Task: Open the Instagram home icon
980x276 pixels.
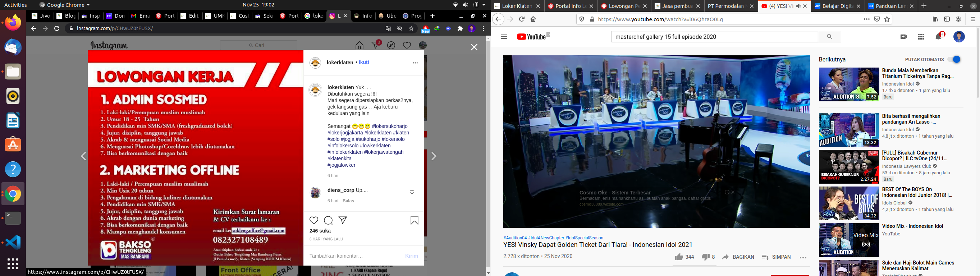Action: [x=359, y=46]
